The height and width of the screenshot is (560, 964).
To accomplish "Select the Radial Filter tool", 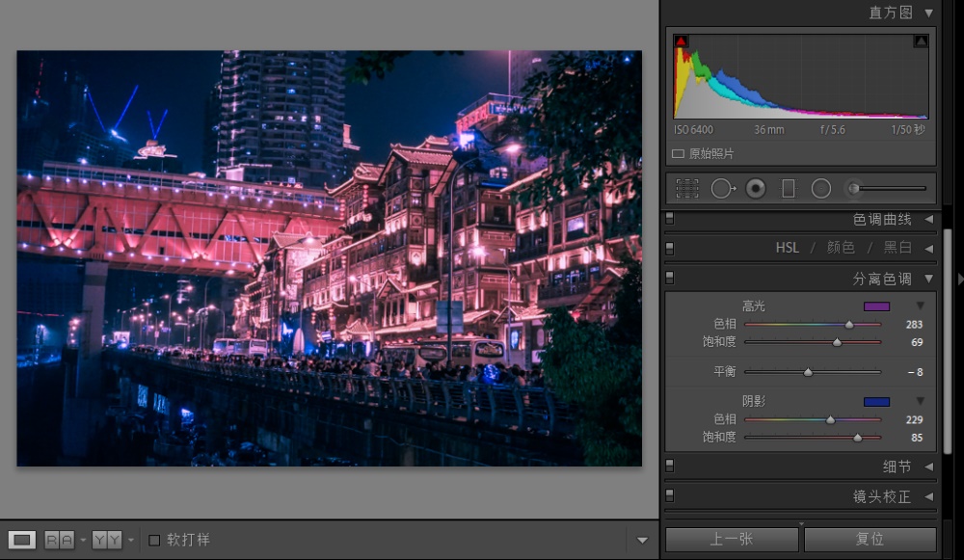I will click(x=820, y=189).
